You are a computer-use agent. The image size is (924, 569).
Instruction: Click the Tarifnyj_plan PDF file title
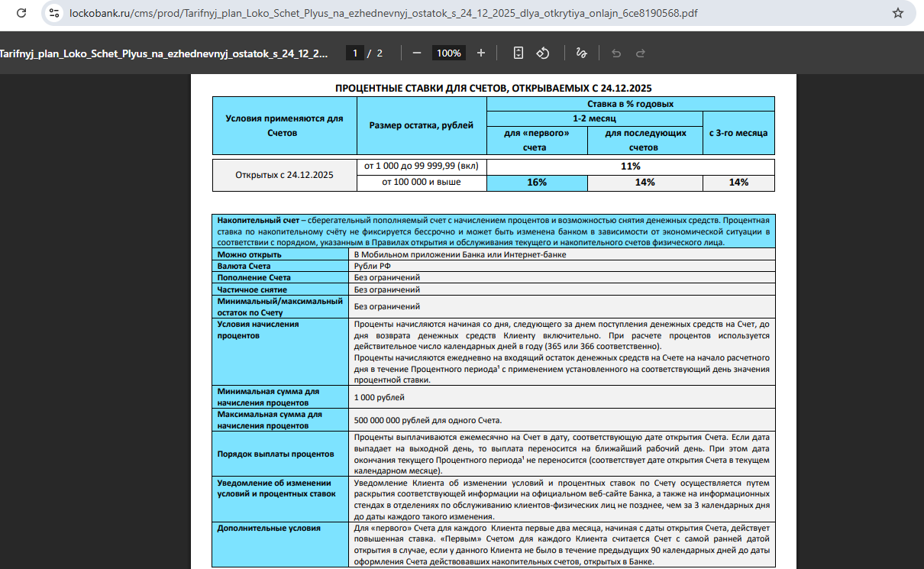[x=163, y=53]
